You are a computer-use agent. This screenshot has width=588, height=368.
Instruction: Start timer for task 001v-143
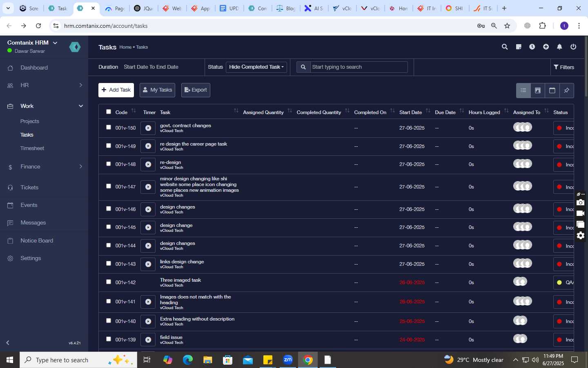(148, 264)
